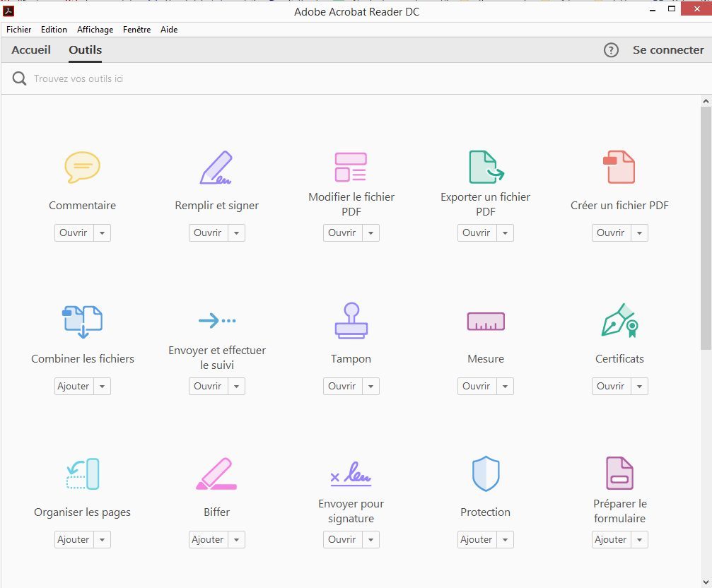Expand the dropdown arrow under Protection
Screen dimensions: 712x588
506,540
